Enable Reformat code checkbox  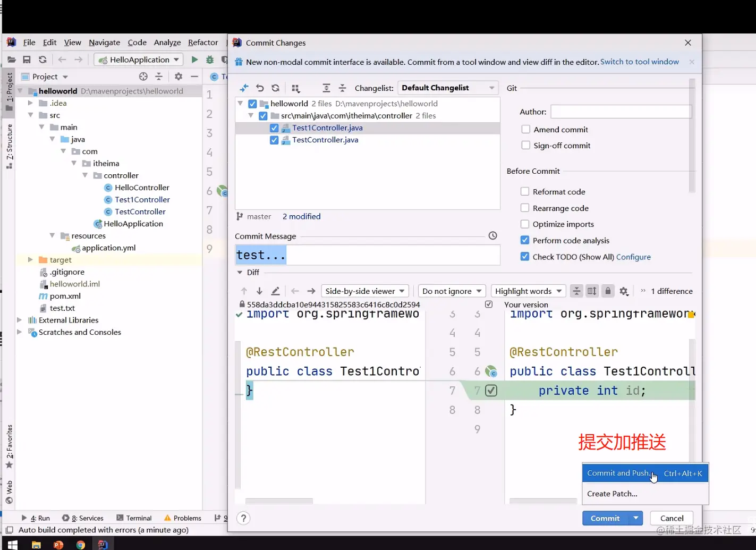(x=525, y=192)
